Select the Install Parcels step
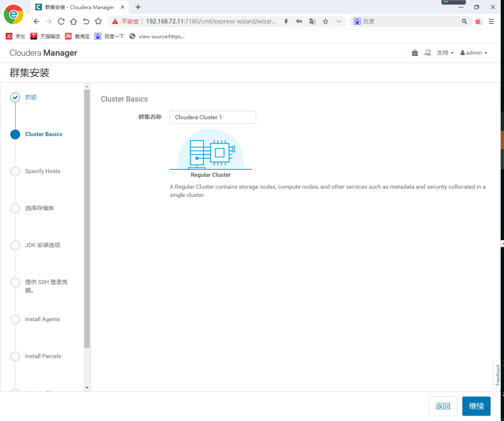504x421 pixels. (x=43, y=356)
